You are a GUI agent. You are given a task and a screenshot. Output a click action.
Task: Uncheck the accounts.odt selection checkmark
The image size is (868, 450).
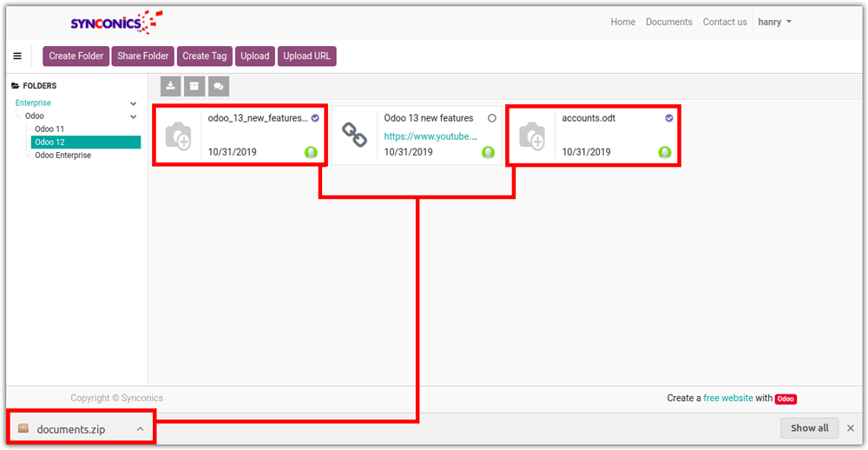(669, 118)
